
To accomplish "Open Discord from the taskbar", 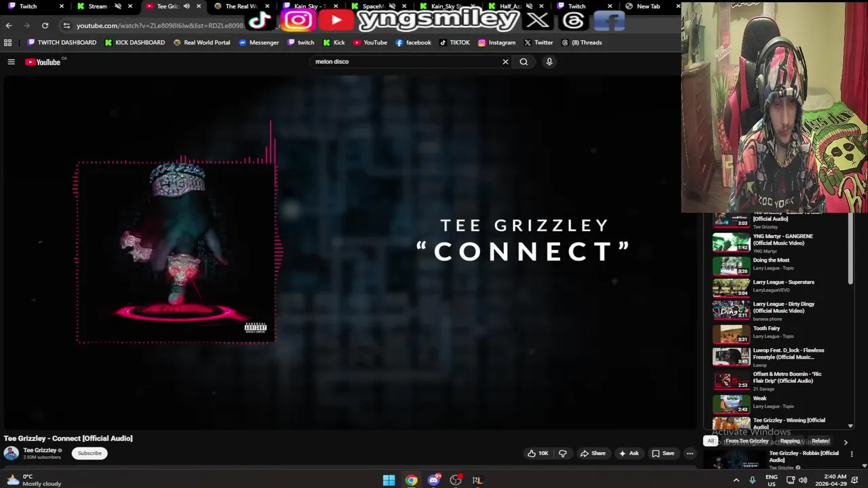I will [433, 481].
